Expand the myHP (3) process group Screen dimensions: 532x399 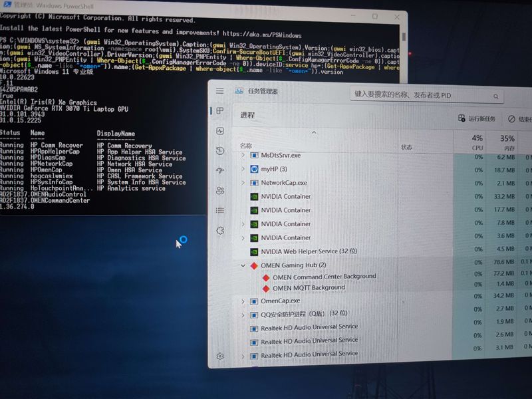tap(243, 169)
